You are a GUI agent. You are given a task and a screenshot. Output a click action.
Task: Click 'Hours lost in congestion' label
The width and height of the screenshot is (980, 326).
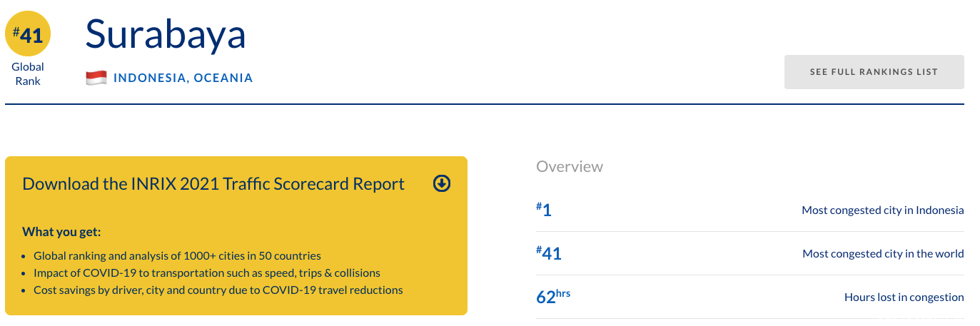[x=904, y=297]
